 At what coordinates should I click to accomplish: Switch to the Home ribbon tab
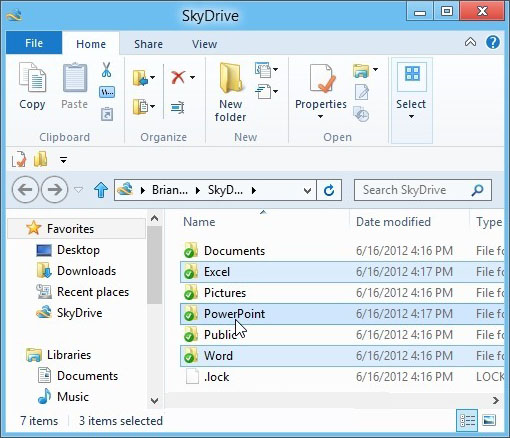[x=91, y=44]
